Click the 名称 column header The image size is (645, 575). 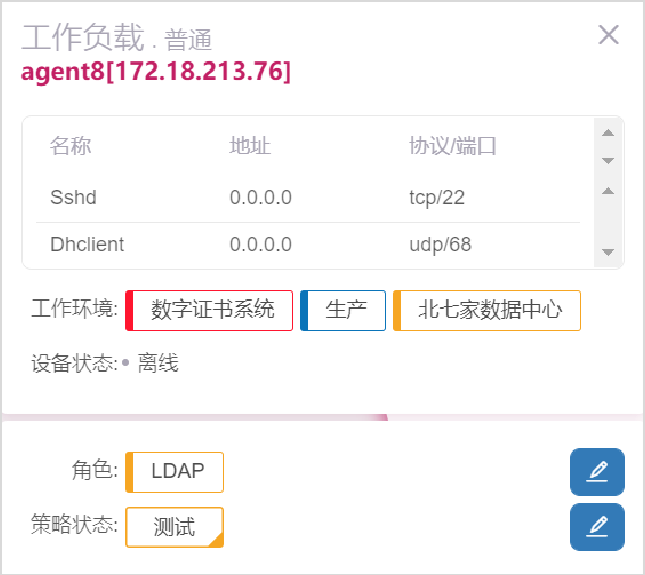pyautogui.click(x=70, y=146)
